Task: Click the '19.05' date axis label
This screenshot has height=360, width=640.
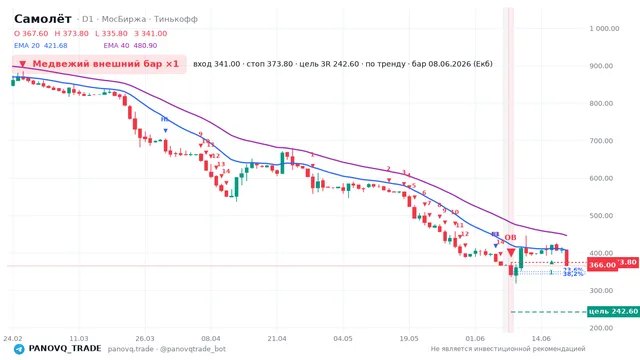Action: (409, 338)
